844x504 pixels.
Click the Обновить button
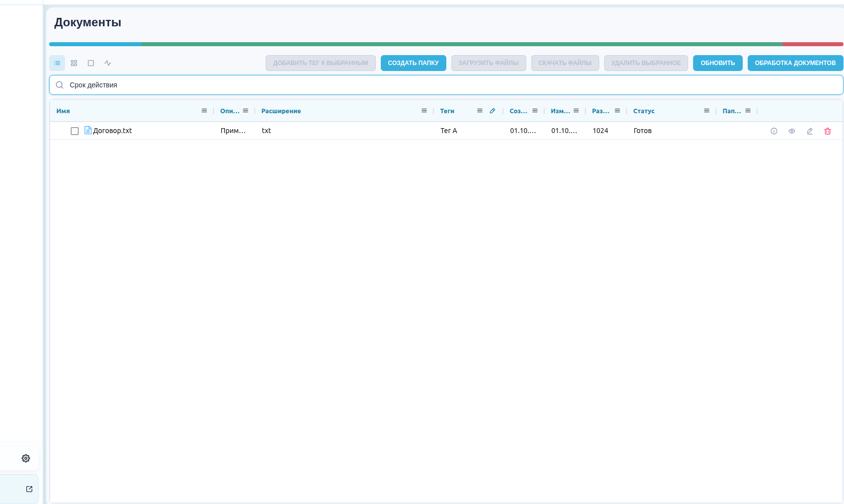point(717,63)
